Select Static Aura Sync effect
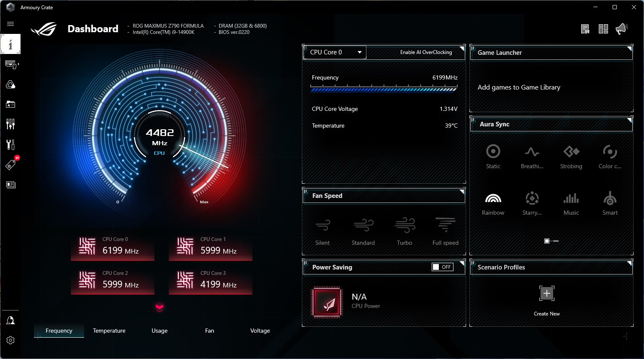The width and height of the screenshot is (644, 359). tap(493, 157)
